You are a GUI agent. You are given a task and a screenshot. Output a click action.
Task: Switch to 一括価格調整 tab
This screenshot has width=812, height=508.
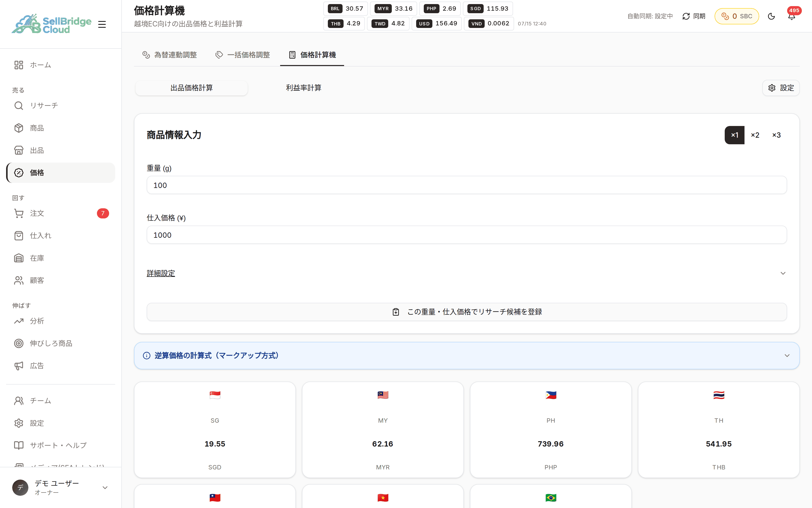[x=243, y=55]
